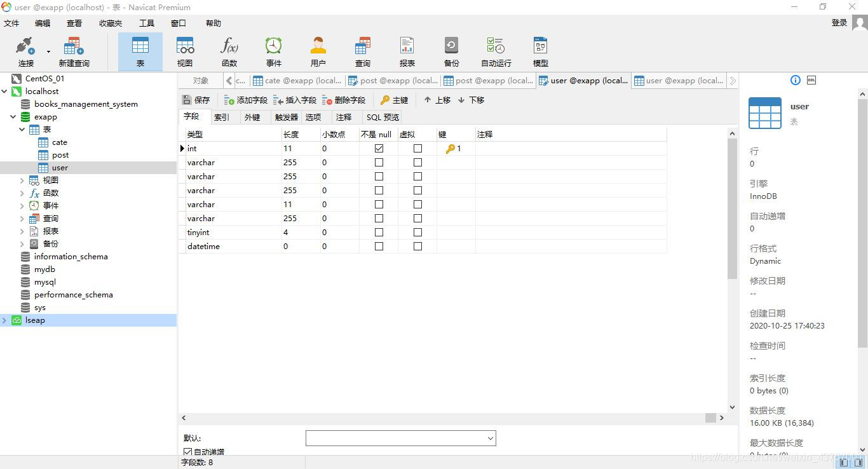Open the 模型 (Model) toolbar icon

[541, 51]
